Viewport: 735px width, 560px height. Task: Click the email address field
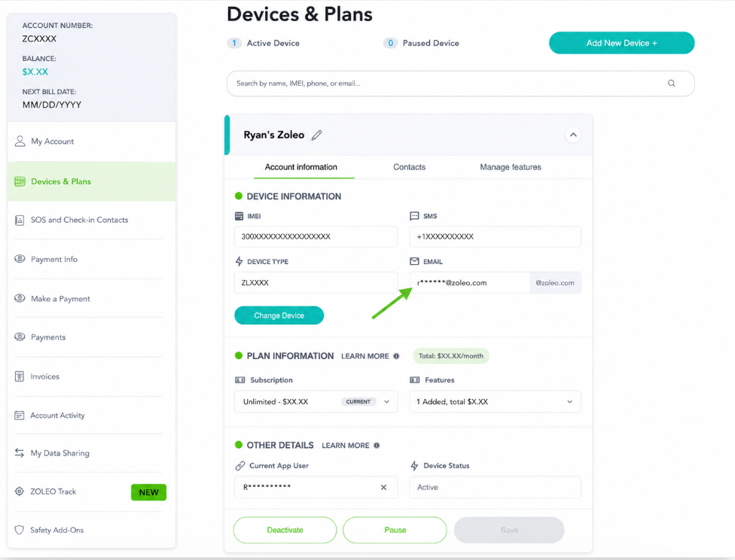pyautogui.click(x=470, y=282)
